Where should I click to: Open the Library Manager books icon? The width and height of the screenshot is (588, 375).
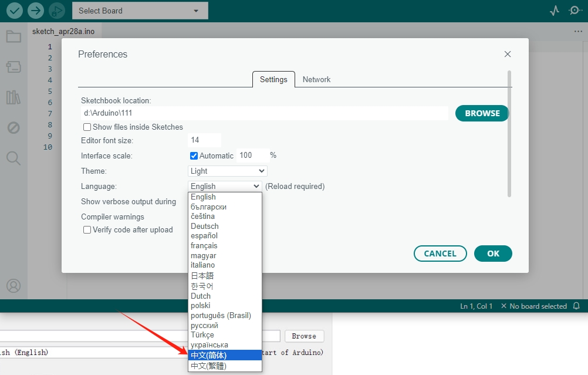point(13,97)
